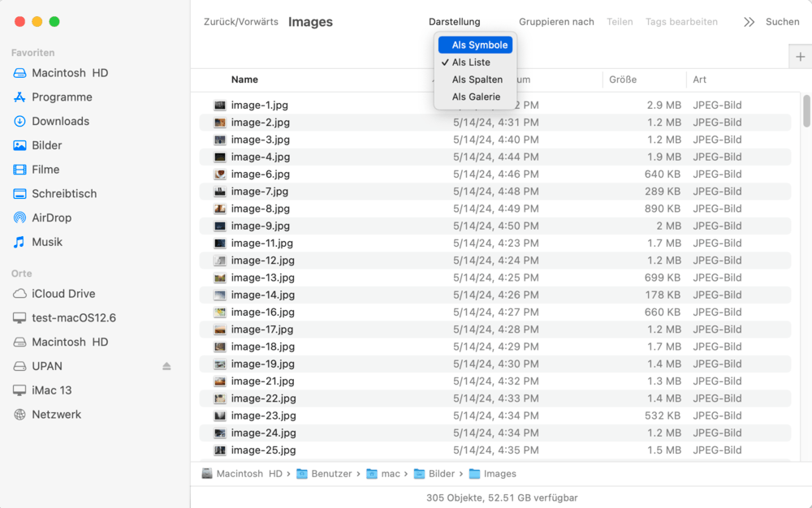Click Zurück/Vorwärts navigation control
The image size is (812, 508).
pos(241,22)
